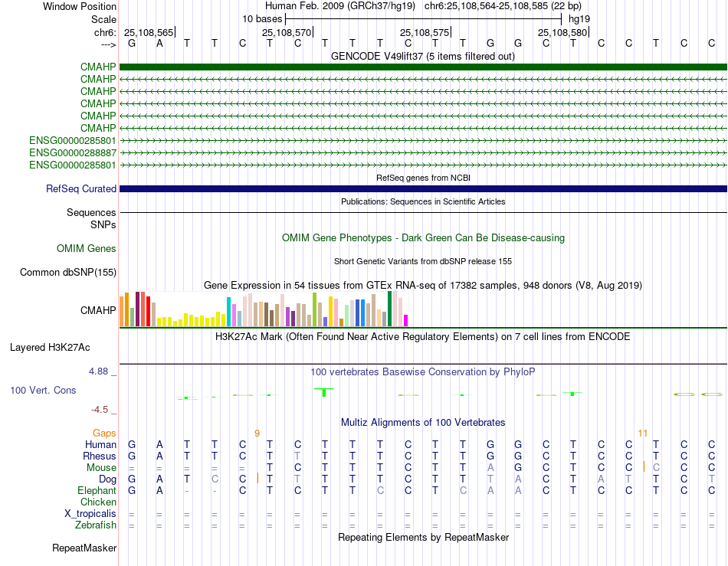Click position marker 25,108,580
The image size is (728, 566).
coord(562,32)
